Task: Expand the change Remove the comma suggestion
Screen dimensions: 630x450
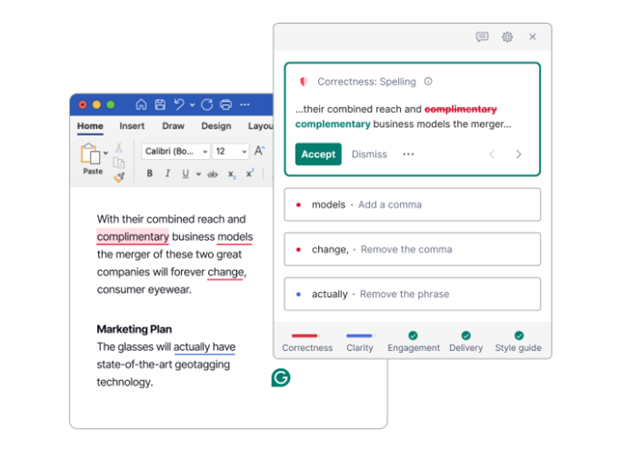Action: pyautogui.click(x=412, y=249)
